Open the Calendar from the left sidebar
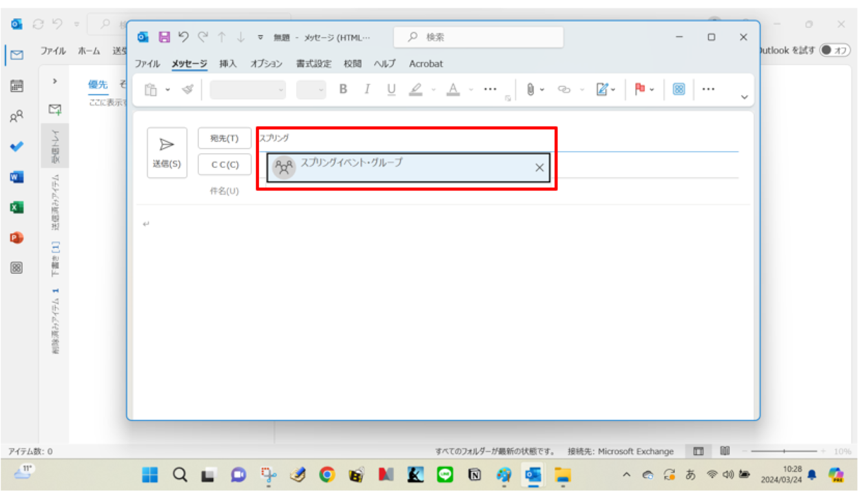 [x=17, y=86]
